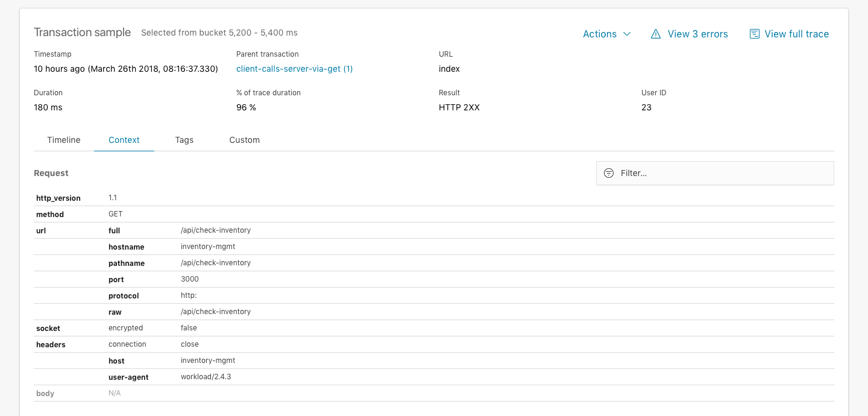868x416 pixels.
Task: Open the Tags tab
Action: 184,140
